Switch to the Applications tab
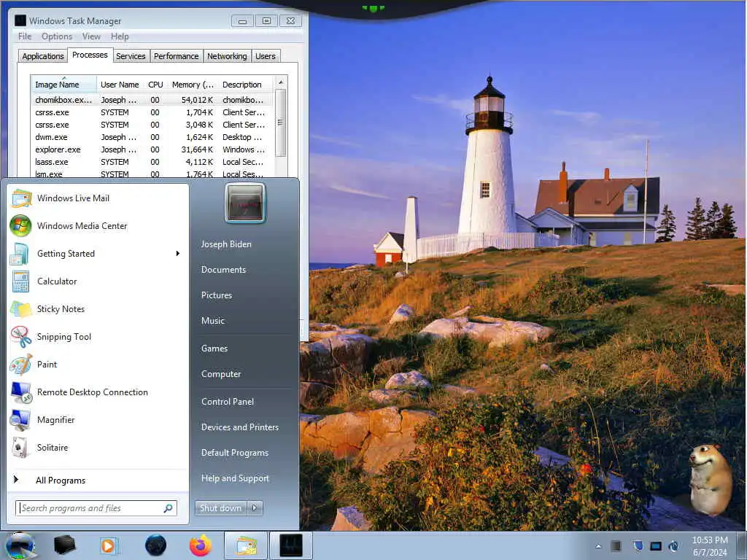 coord(43,56)
